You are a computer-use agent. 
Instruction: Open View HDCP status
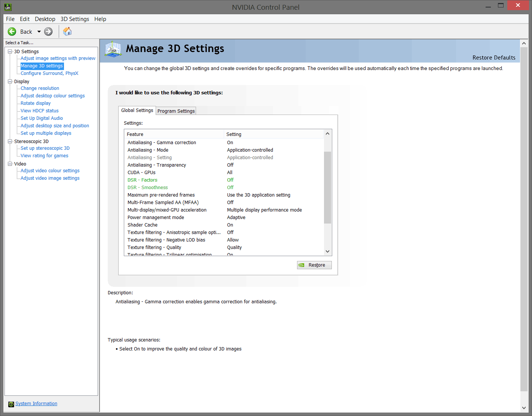point(40,111)
